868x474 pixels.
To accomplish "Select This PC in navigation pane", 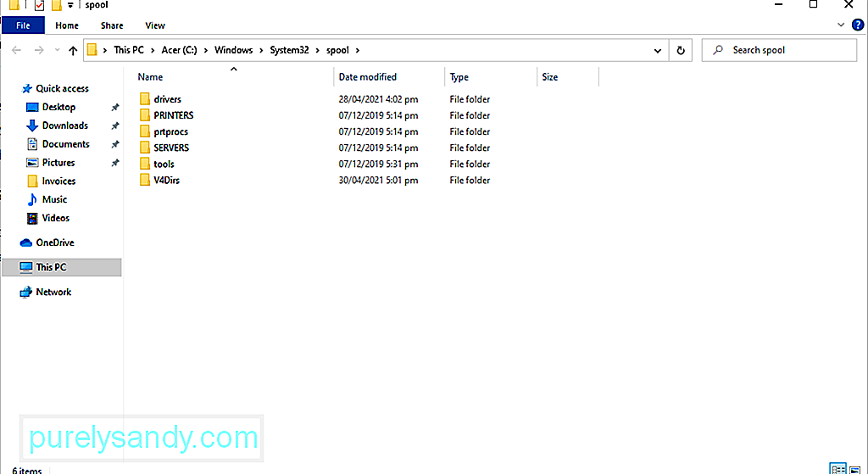I will coord(61,267).
